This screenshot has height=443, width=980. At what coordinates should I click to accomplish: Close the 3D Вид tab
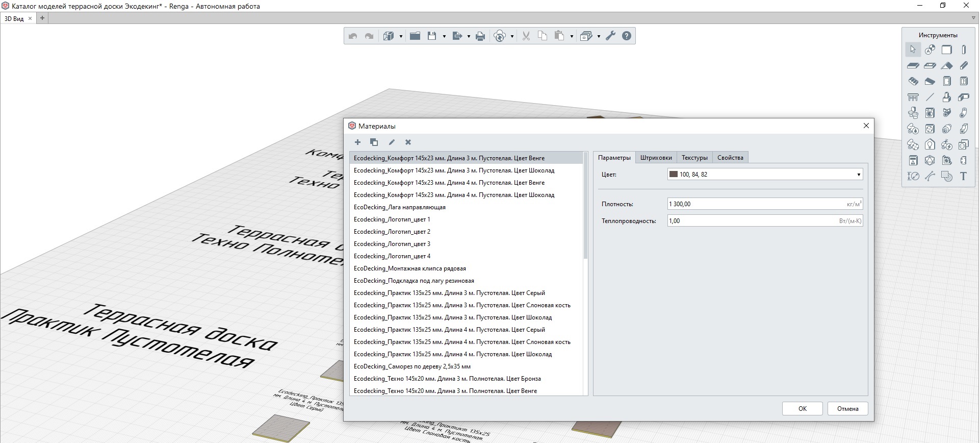30,18
